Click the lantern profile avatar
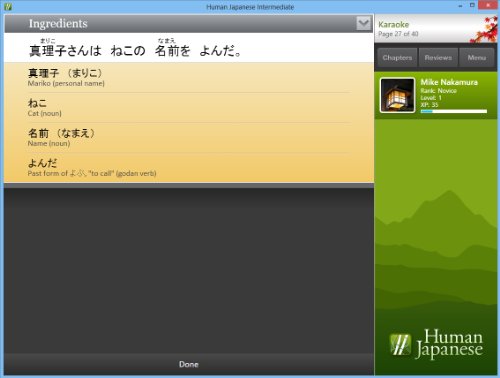Screen dimensions: 500x378 [398, 95]
